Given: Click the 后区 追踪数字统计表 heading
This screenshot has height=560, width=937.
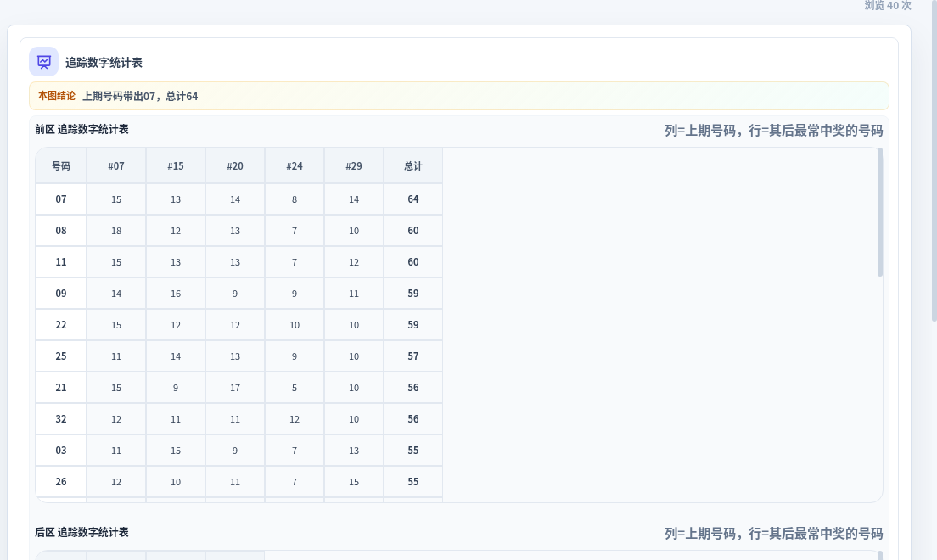Looking at the screenshot, I should tap(81, 532).
